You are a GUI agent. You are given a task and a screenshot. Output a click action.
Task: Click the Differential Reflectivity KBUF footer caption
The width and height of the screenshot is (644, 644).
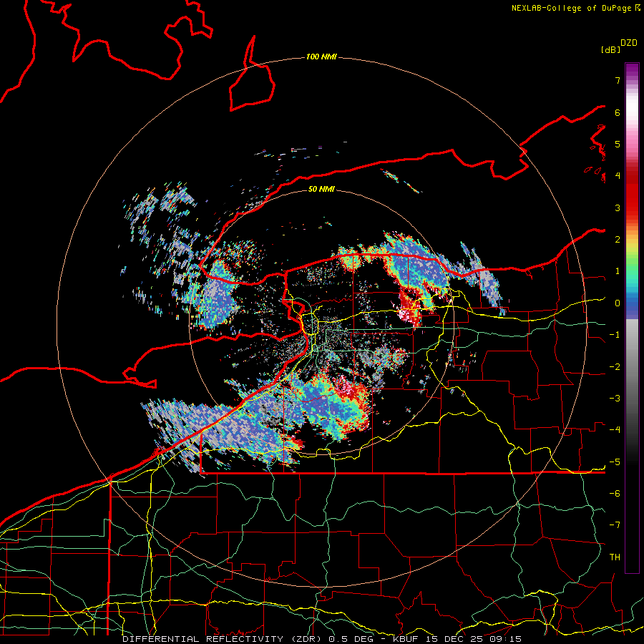coord(322,639)
